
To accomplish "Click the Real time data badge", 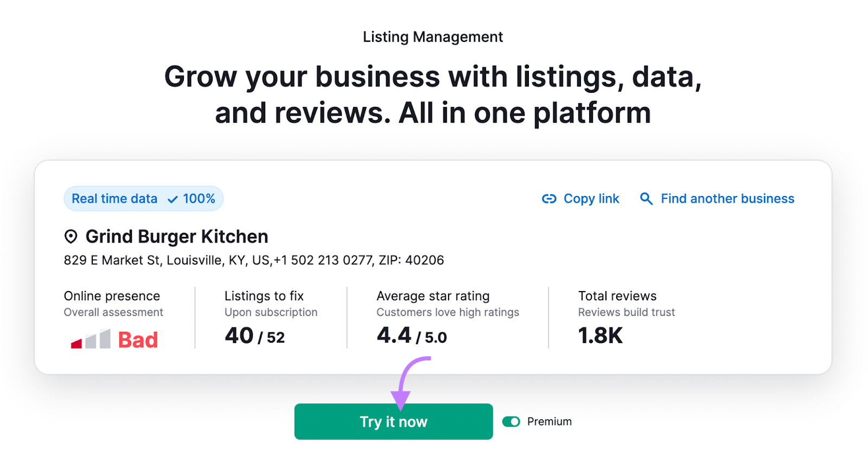I will click(x=144, y=199).
